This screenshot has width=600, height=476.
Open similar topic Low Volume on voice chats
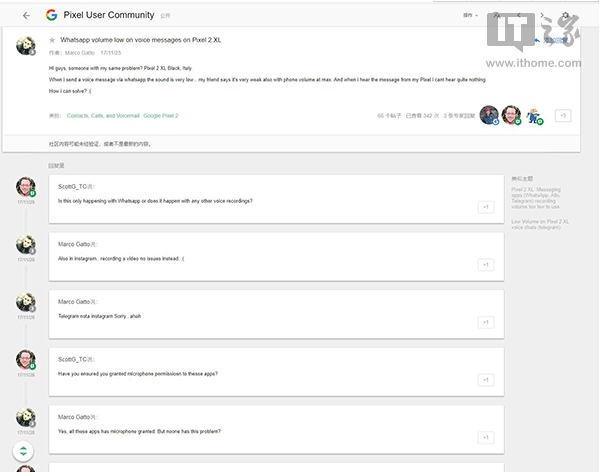[540, 224]
